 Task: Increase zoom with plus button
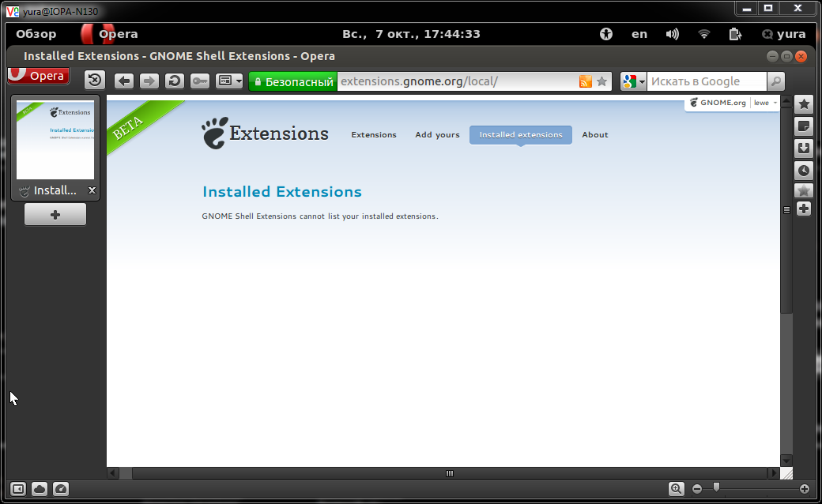coord(805,489)
